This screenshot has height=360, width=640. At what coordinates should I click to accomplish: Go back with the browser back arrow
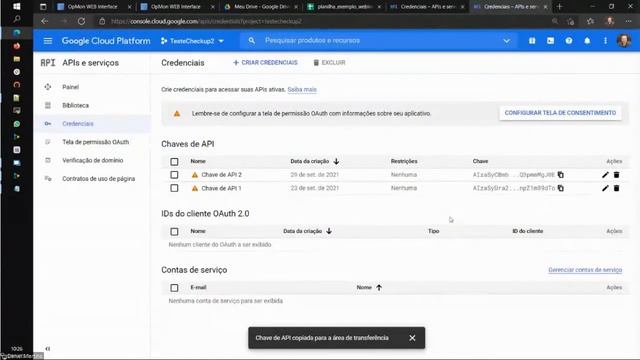point(44,21)
